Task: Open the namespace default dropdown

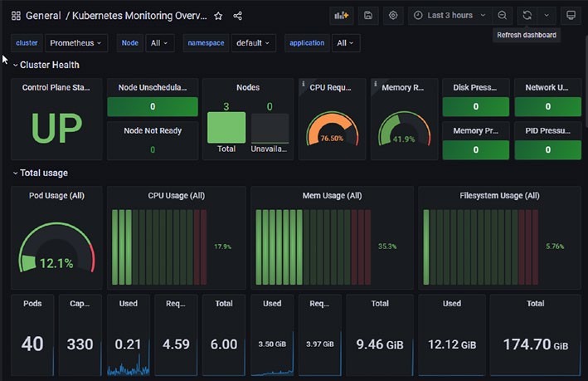Action: pos(254,43)
